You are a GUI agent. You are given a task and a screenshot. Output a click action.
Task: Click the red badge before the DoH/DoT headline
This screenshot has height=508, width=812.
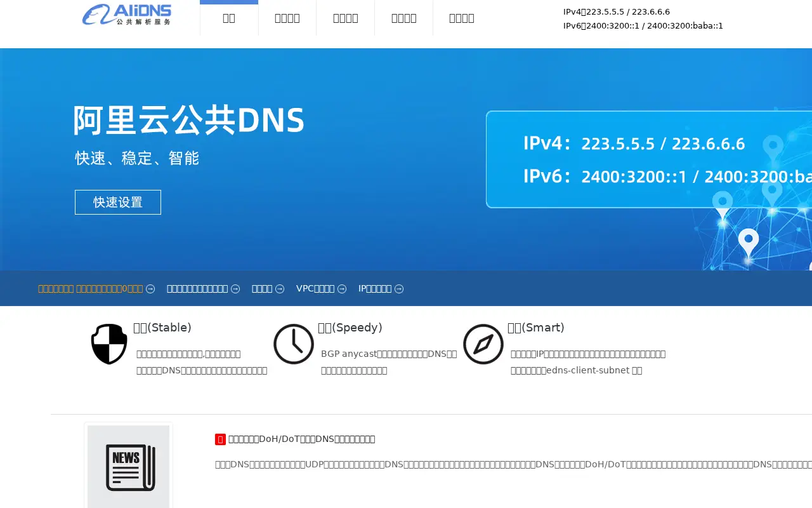pyautogui.click(x=220, y=439)
